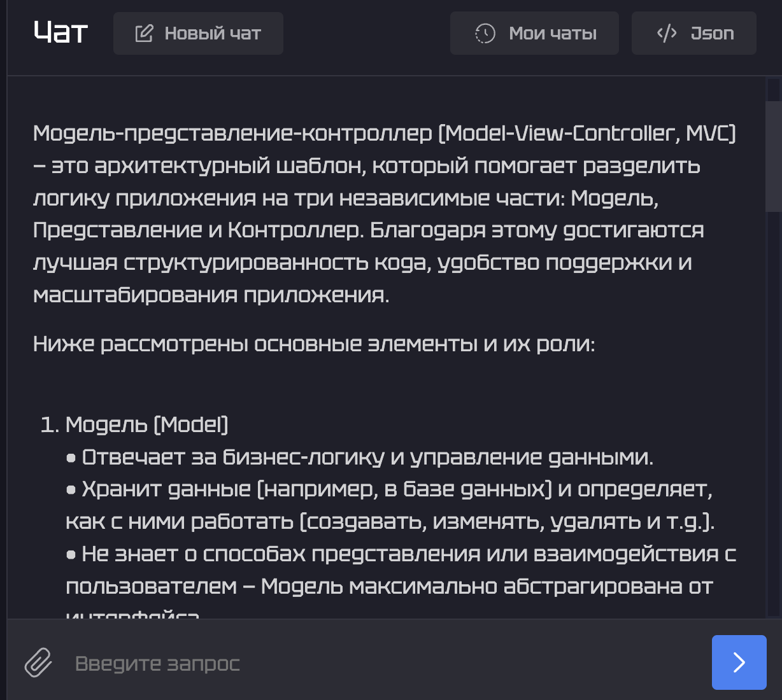Switch to Json view
Viewport: 782px width, 700px height.
(693, 33)
